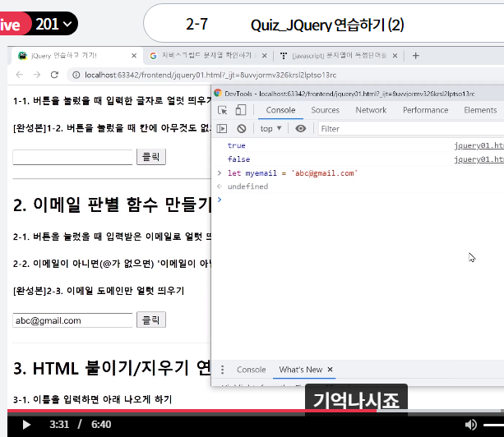Viewport: 504px width, 437px height.
Task: Switch to the DevTools Elements tab
Action: (x=480, y=110)
